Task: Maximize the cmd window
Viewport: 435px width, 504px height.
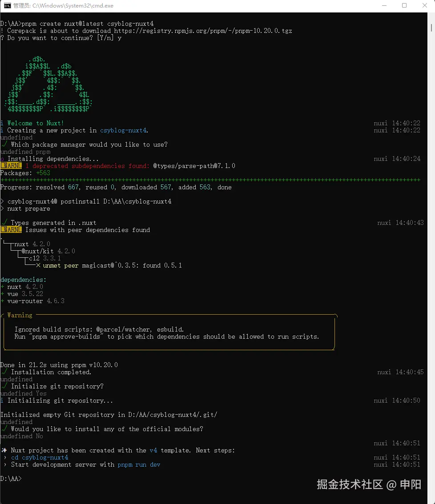Action: point(404,5)
